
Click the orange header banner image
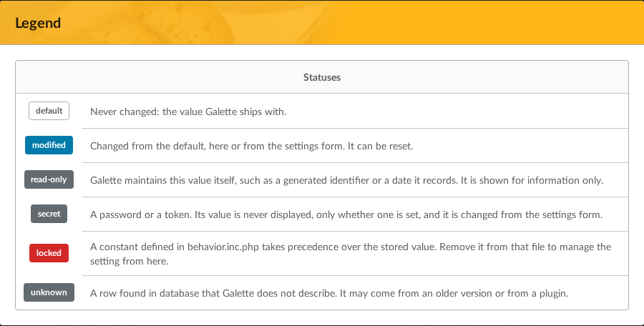click(x=322, y=22)
